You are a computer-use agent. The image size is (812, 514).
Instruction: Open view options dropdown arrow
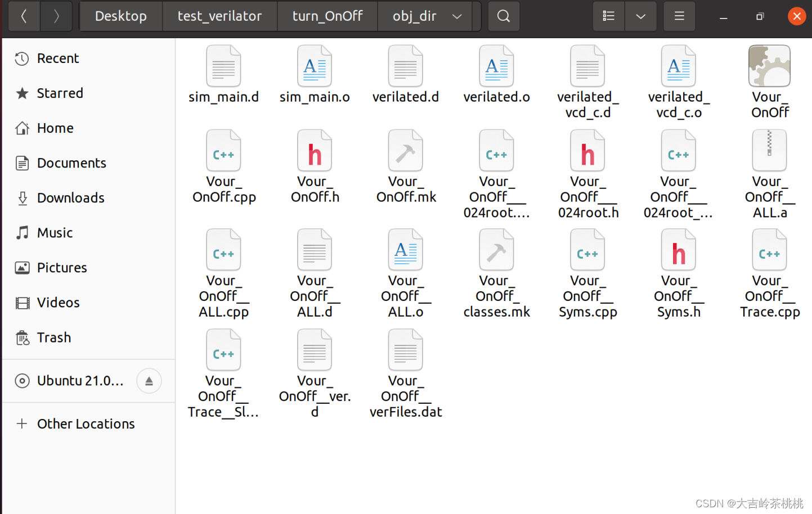(x=640, y=16)
